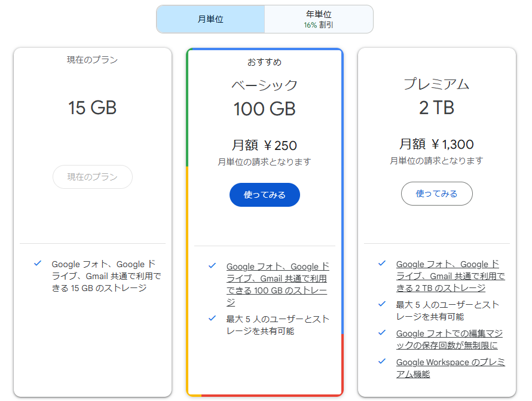
Task: Click the おすすめ badge on the ベーシック card
Action: click(x=264, y=62)
